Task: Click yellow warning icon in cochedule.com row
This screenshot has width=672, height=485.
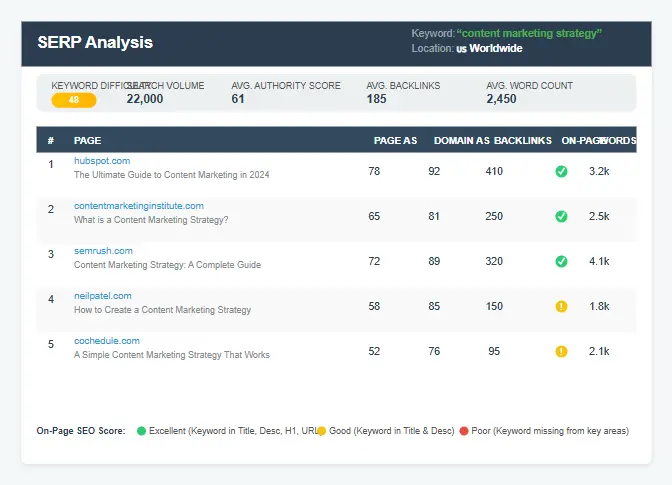Action: (561, 351)
